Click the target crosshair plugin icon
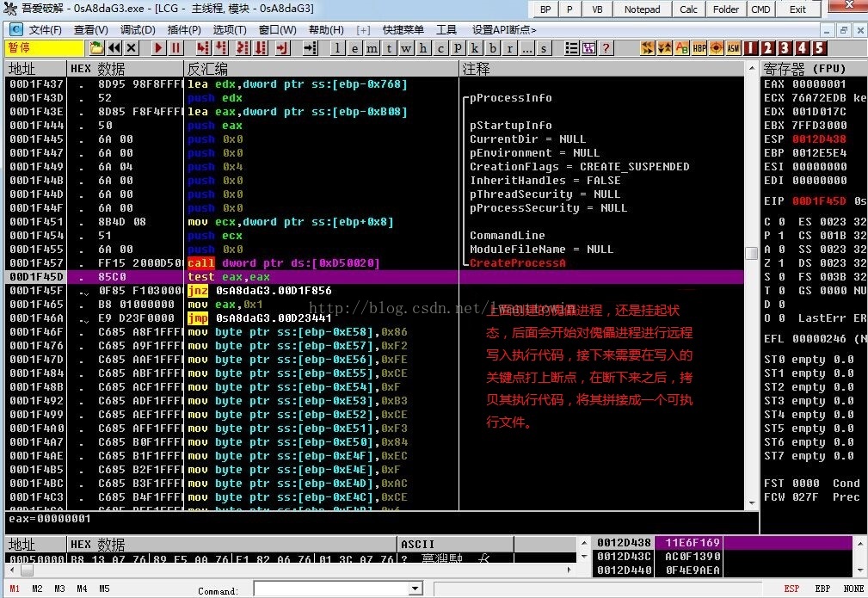Screen dimensions: 868x598 717,48
